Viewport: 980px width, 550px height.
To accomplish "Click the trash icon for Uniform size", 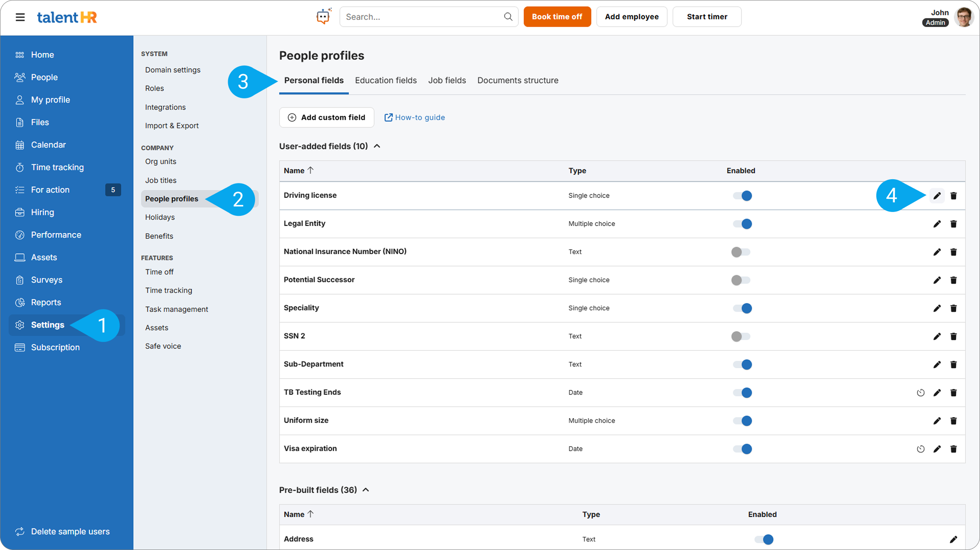I will pos(953,421).
